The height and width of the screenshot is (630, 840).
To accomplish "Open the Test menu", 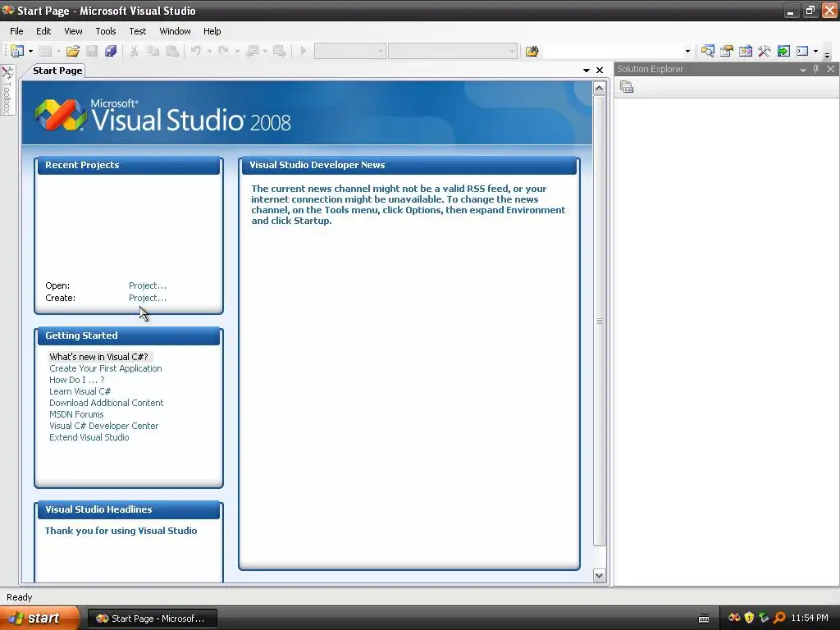I will click(x=138, y=31).
